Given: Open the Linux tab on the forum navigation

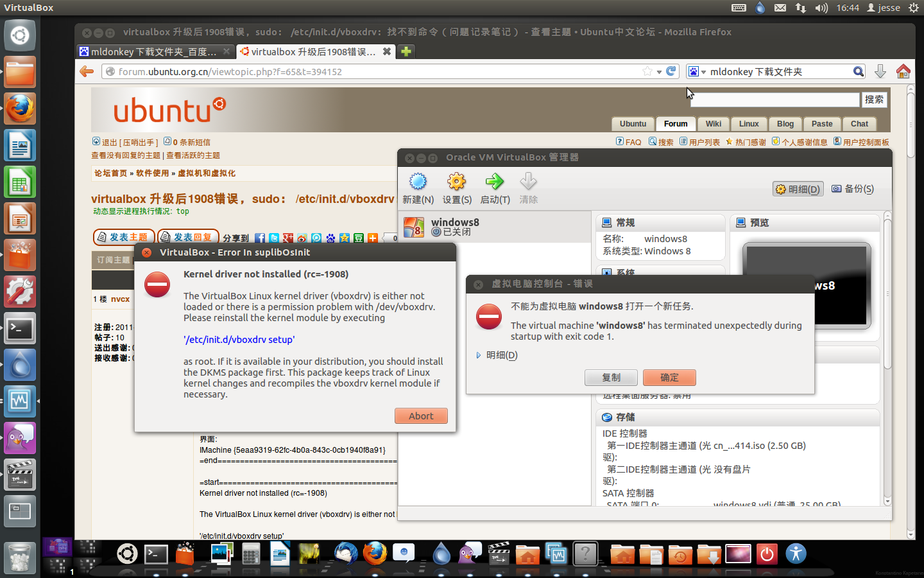Looking at the screenshot, I should (x=749, y=124).
